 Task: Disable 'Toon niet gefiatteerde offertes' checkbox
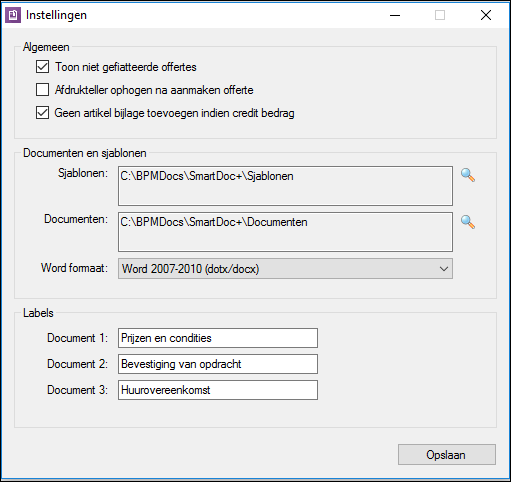tap(42, 67)
